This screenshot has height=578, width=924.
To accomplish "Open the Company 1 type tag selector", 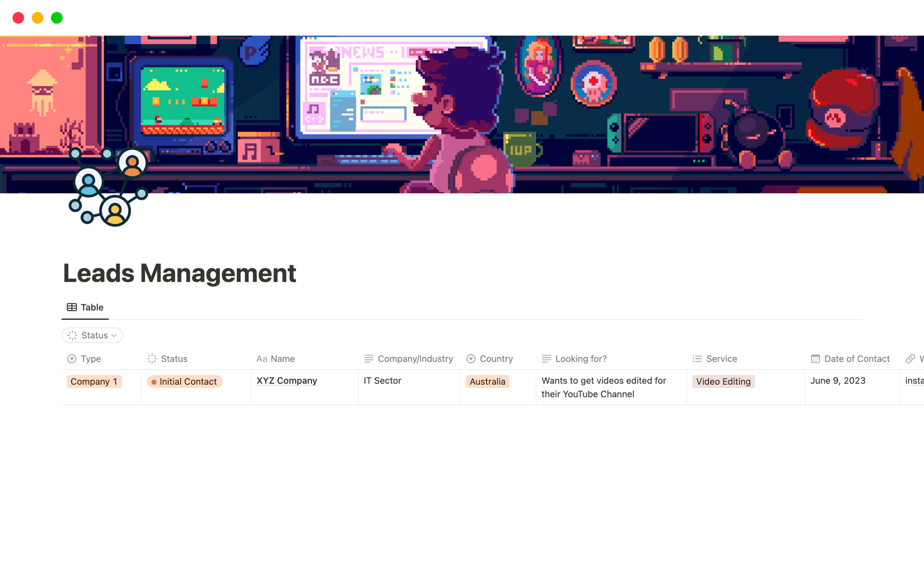I will (94, 381).
